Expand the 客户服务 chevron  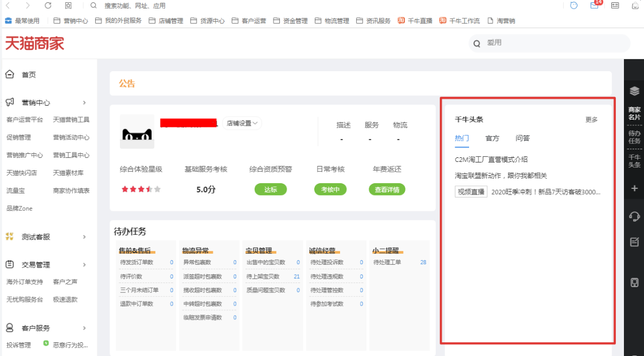[84, 328]
